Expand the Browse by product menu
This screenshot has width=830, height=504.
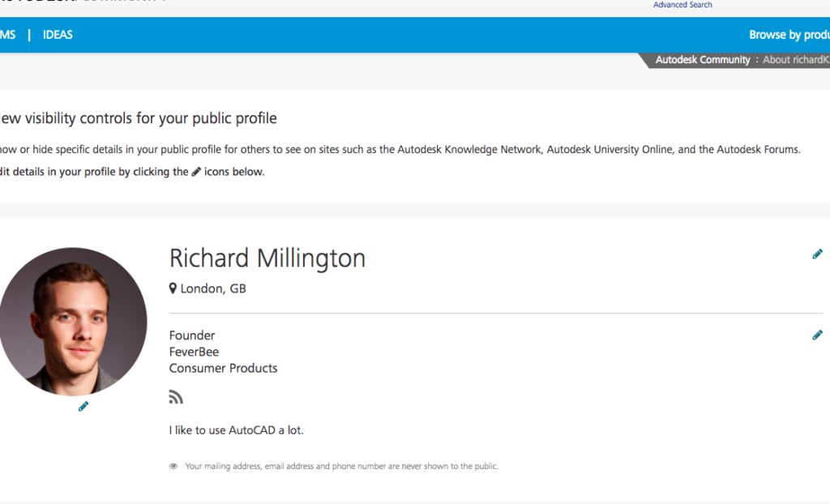pos(789,35)
